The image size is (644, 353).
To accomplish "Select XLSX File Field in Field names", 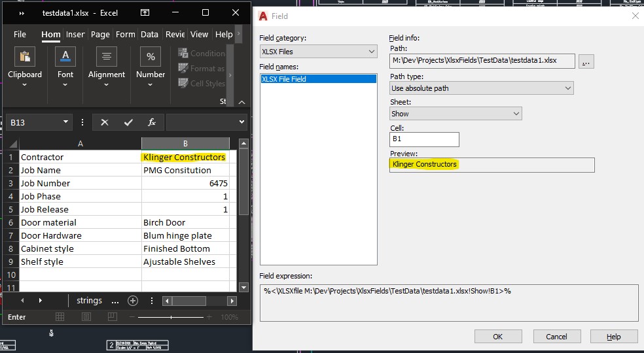I will click(318, 79).
